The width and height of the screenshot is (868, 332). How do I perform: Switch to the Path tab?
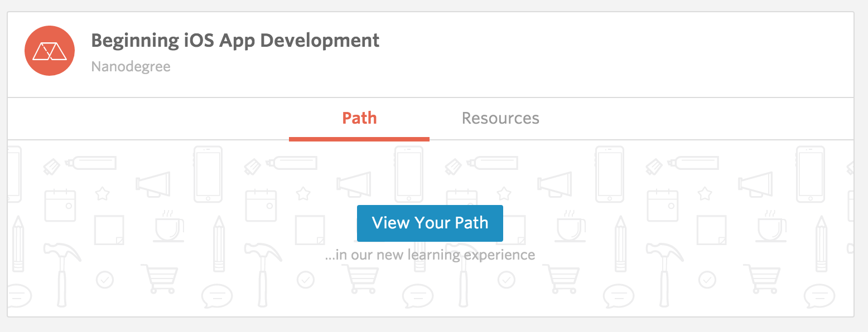tap(359, 118)
